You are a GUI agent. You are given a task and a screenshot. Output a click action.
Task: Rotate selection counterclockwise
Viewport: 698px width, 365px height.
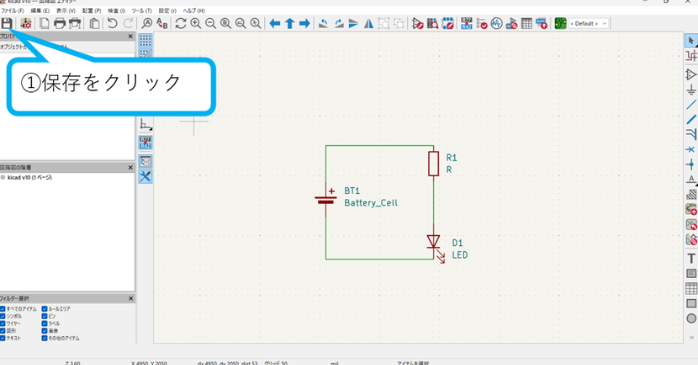[324, 23]
